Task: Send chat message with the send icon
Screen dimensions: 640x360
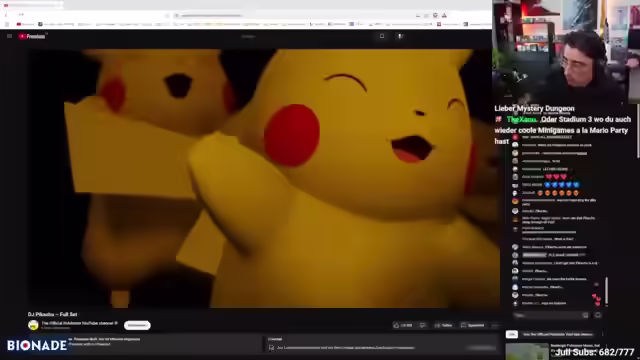Action: (x=598, y=315)
